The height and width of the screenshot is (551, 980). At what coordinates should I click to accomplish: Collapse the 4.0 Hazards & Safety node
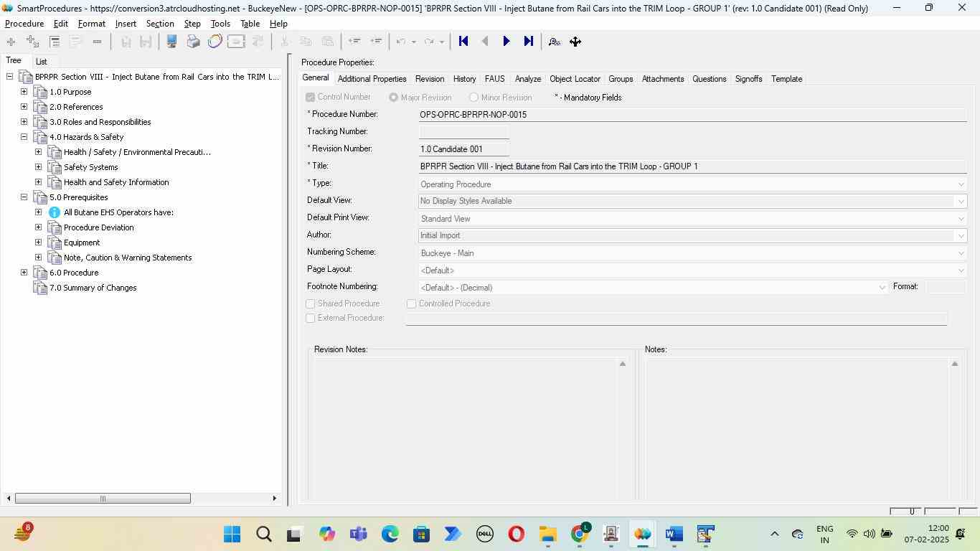[x=24, y=137]
